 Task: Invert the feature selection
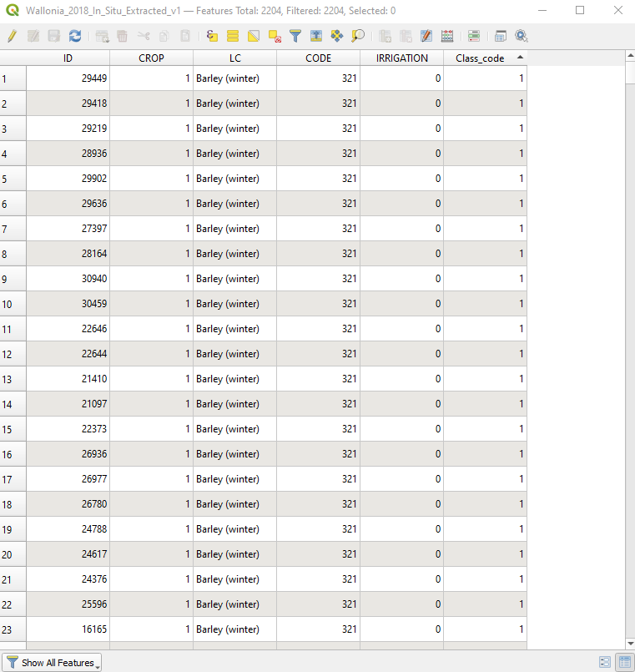click(254, 36)
